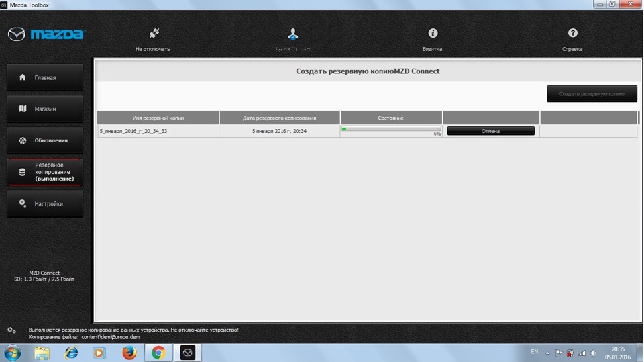Open File Explorer from taskbar

(42, 353)
